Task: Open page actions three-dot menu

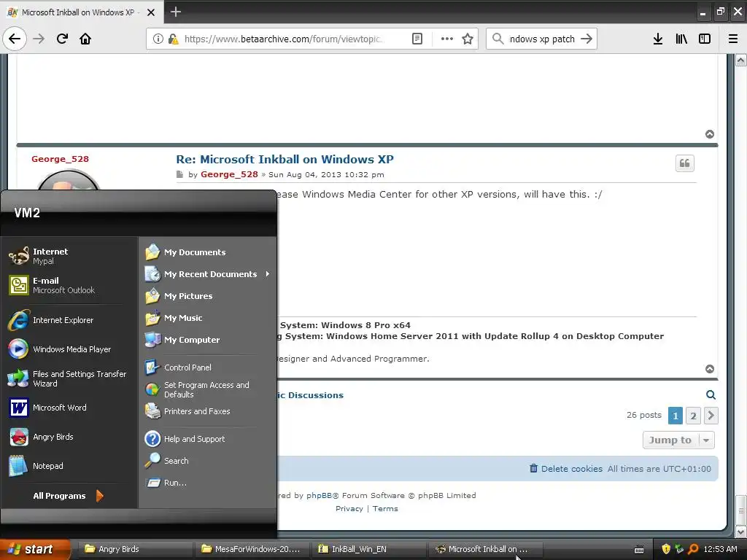Action: tap(447, 39)
